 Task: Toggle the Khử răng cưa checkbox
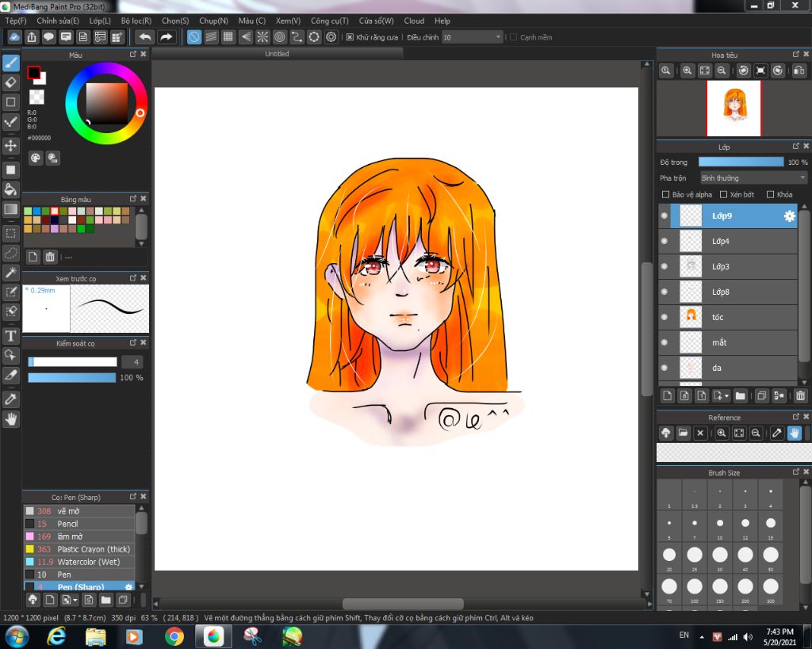coord(350,37)
